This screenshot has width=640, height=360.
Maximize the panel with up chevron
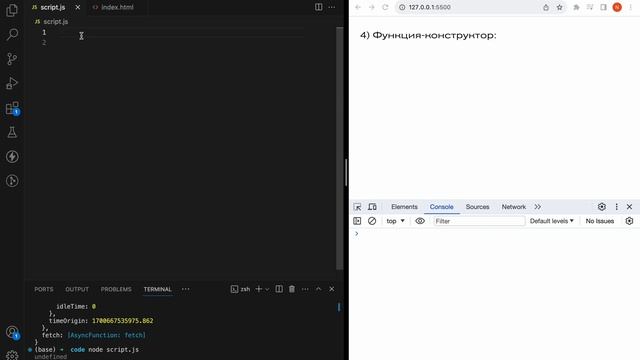[319, 289]
